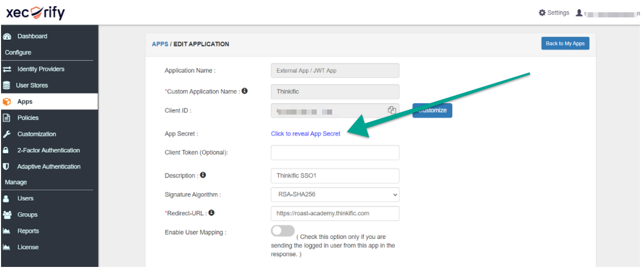Copy the Client ID with copy icon
The image size is (644, 270).
392,110
